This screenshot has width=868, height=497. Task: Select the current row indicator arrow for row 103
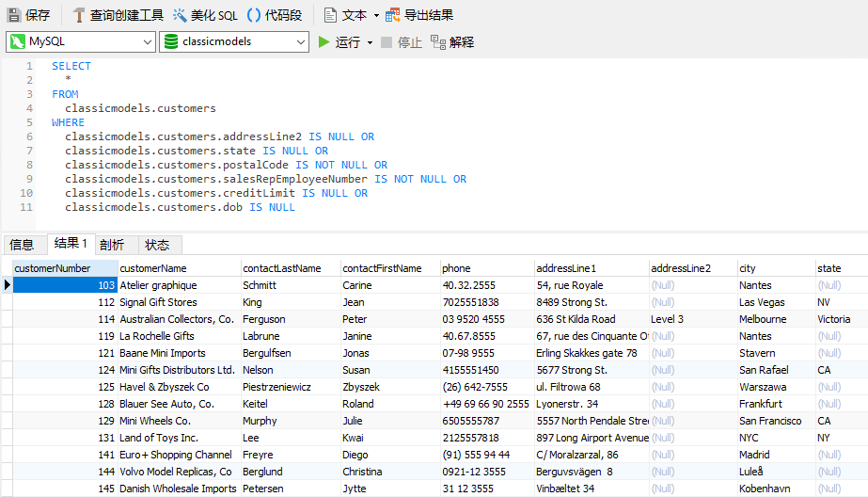(x=8, y=285)
